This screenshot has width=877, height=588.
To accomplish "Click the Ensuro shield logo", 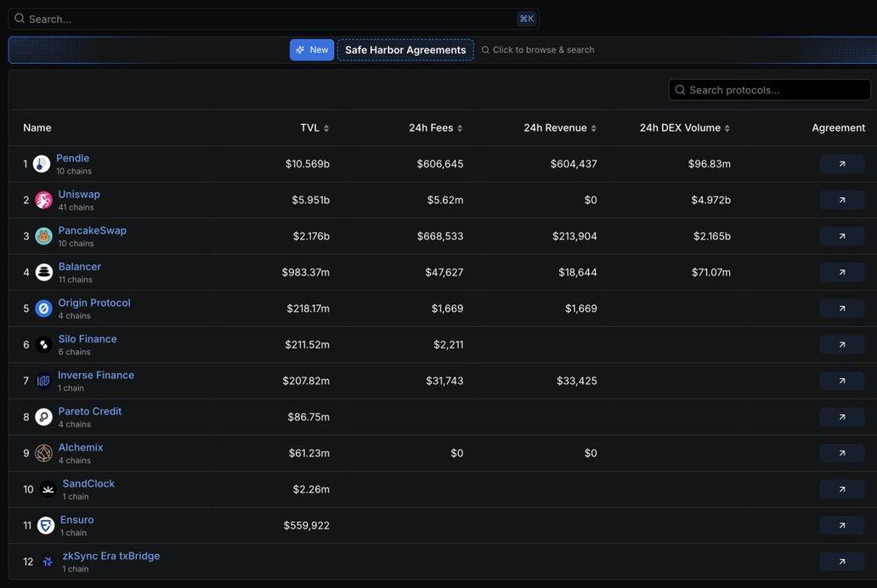I will click(46, 525).
